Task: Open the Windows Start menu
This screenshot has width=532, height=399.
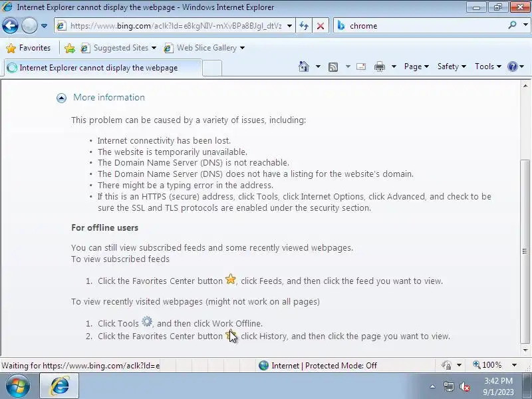Action: [18, 386]
